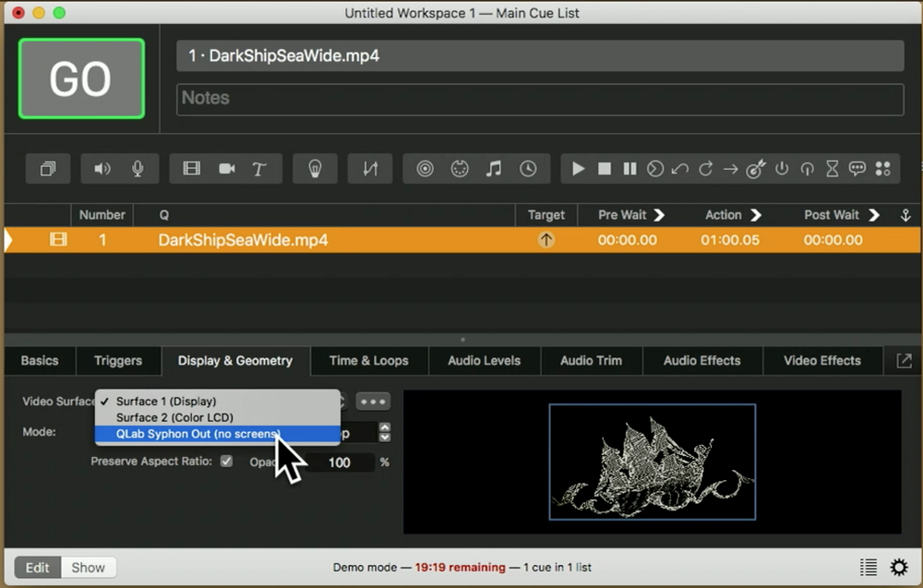Add a Wait cue with the hourglass icon
The image size is (923, 588).
(833, 169)
